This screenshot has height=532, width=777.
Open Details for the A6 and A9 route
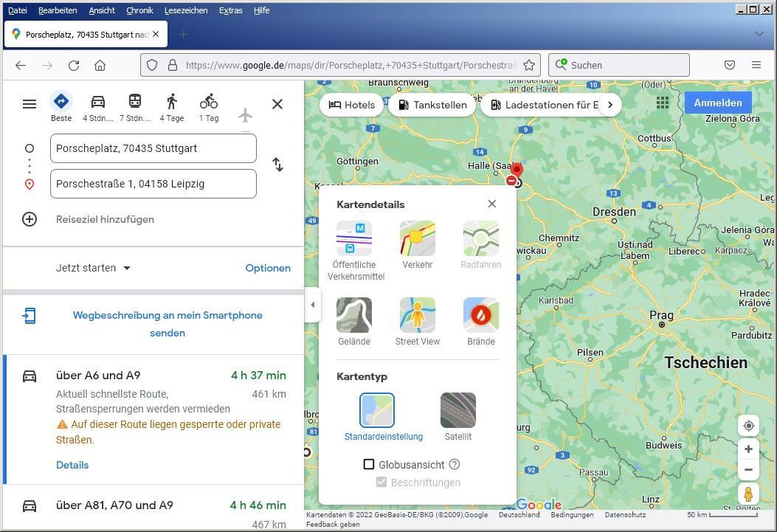point(72,465)
